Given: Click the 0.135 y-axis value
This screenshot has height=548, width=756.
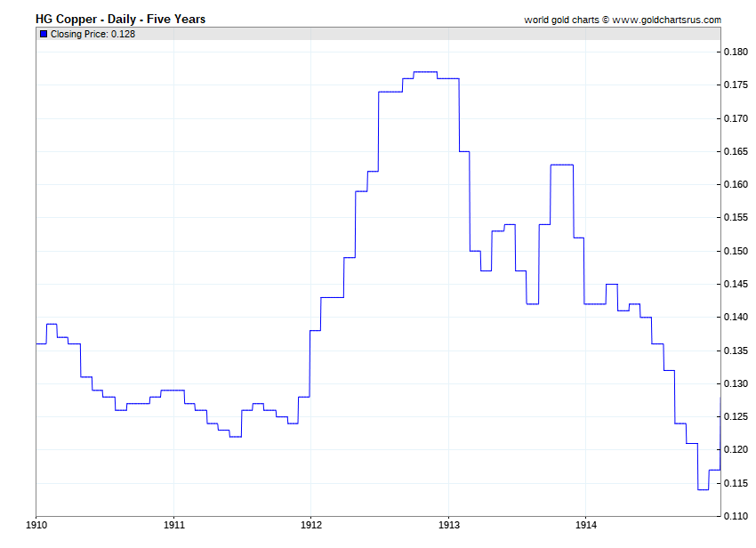Looking at the screenshot, I should (736, 351).
